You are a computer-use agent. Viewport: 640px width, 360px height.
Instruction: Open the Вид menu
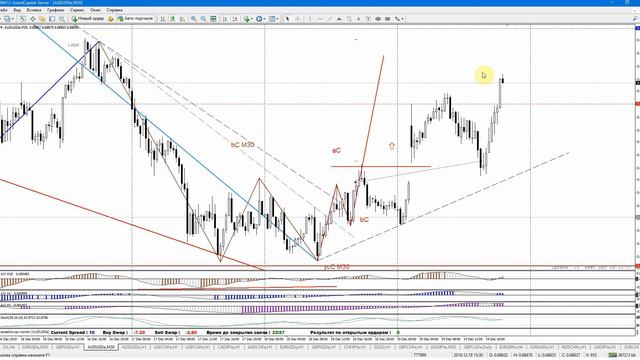pos(17,10)
